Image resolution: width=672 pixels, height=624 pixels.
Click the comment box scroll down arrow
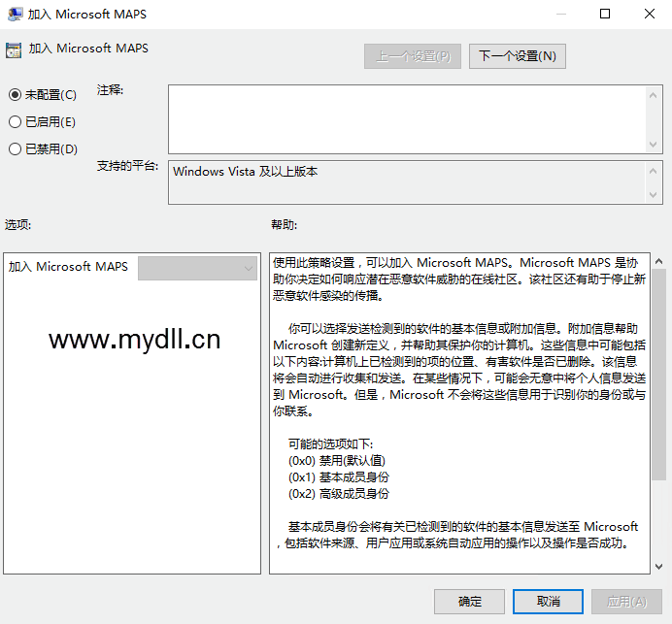[653, 145]
